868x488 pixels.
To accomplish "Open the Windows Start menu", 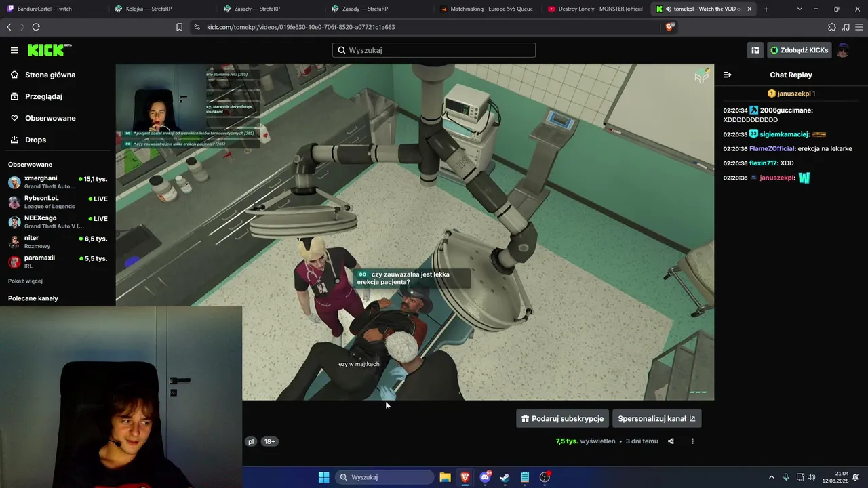I will coord(324,477).
